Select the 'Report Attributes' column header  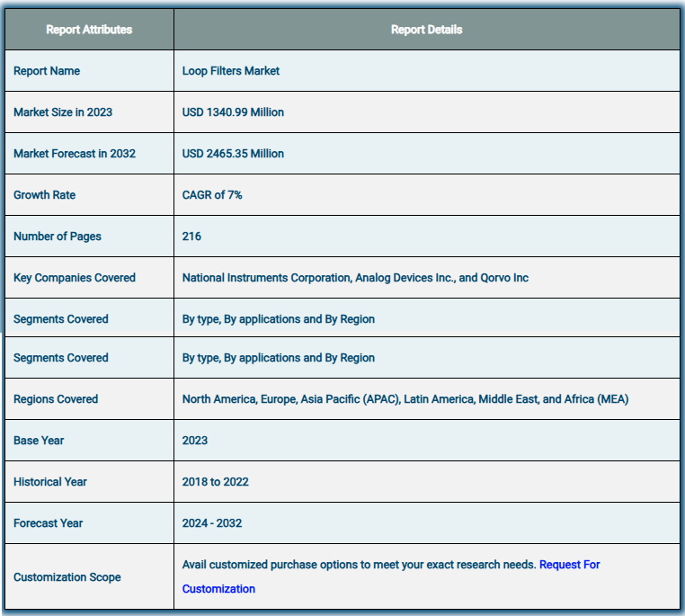89,30
